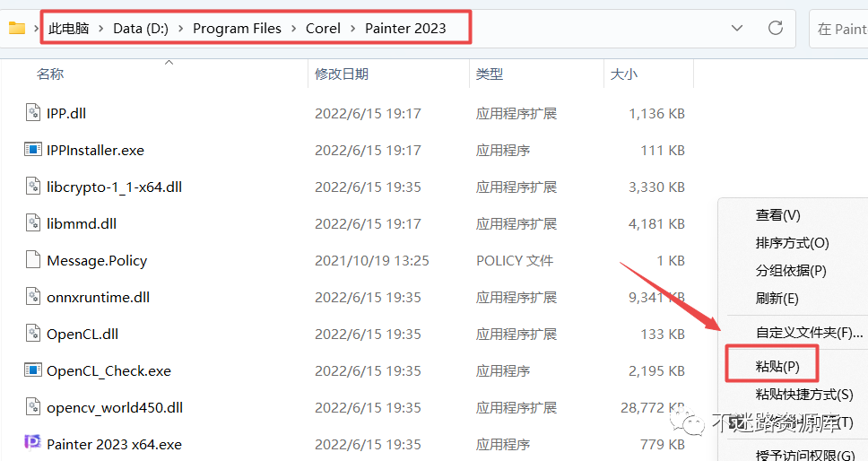This screenshot has height=461, width=868.
Task: Select file OpenCL_Check.exe
Action: coord(108,370)
